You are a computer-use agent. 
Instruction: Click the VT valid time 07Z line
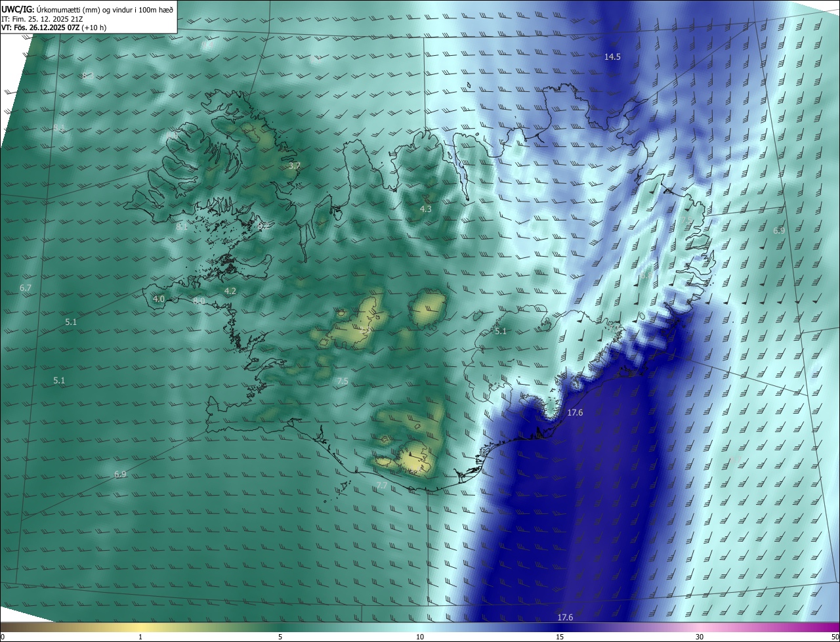54,28
